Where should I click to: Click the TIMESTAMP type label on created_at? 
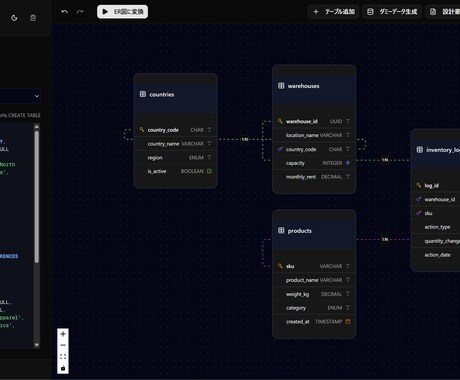pyautogui.click(x=328, y=321)
